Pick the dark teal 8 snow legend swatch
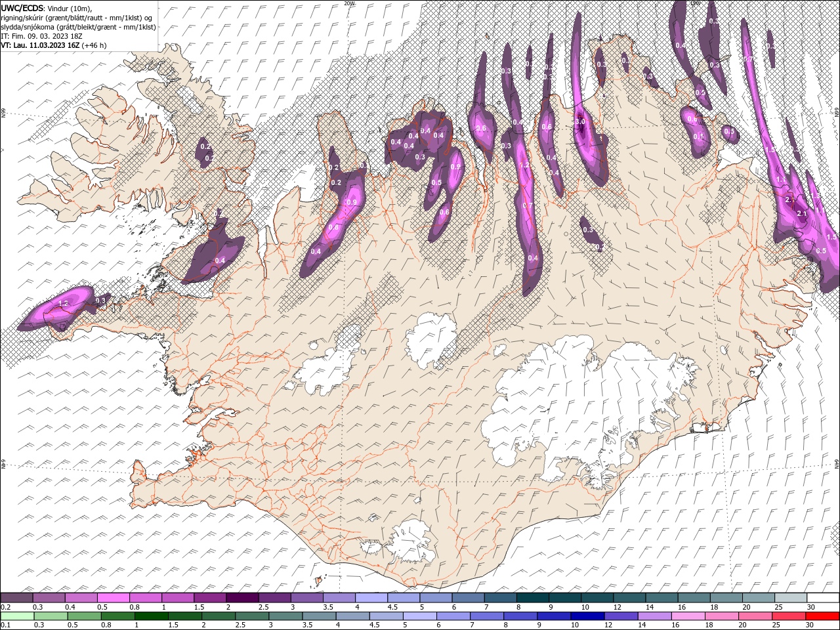The height and width of the screenshot is (630, 840). (x=532, y=598)
